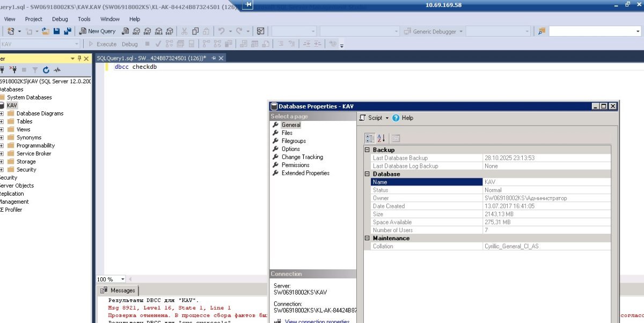Select the Permissions page
The width and height of the screenshot is (644, 323).
[x=295, y=165]
